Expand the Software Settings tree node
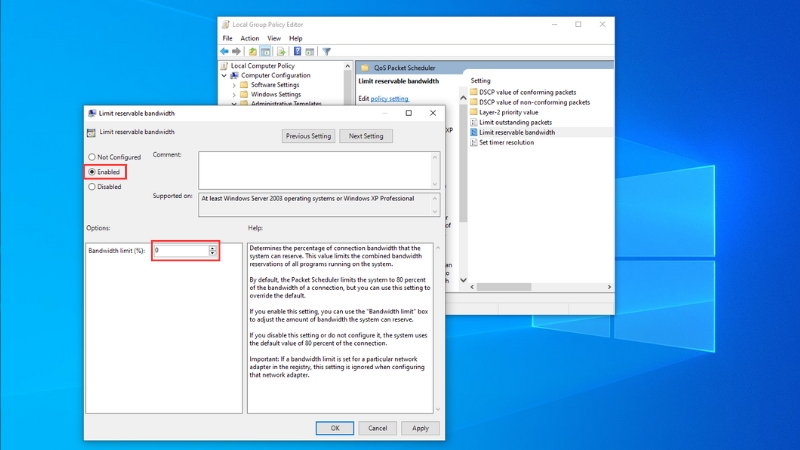Image resolution: width=800 pixels, height=450 pixels. pos(234,85)
